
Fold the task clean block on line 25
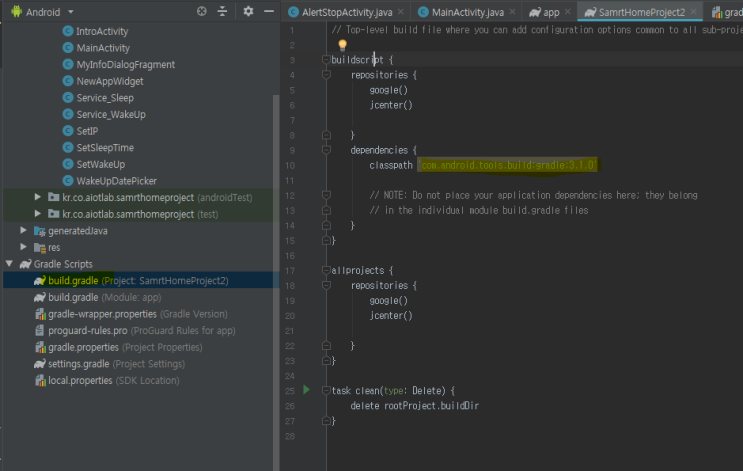click(326, 391)
